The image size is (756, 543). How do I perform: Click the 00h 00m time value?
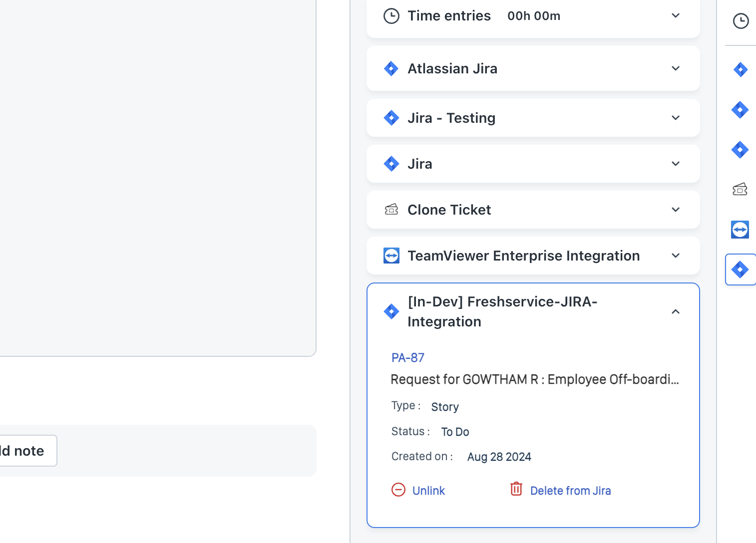tap(534, 16)
